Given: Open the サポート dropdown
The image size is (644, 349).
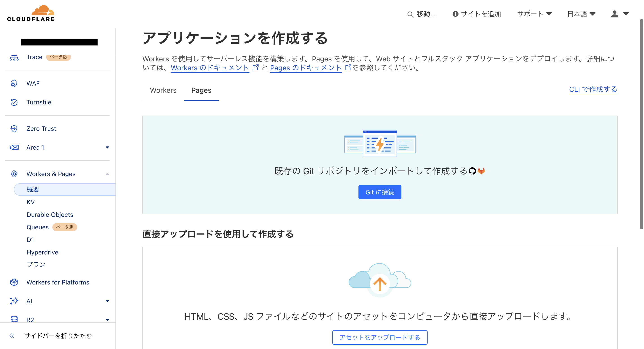Looking at the screenshot, I should pyautogui.click(x=535, y=14).
